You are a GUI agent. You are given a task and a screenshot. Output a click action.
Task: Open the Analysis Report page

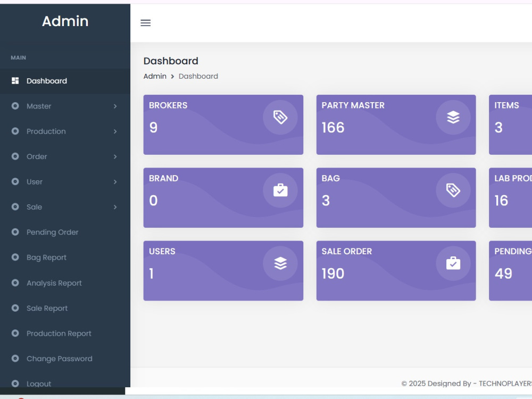click(x=65, y=283)
